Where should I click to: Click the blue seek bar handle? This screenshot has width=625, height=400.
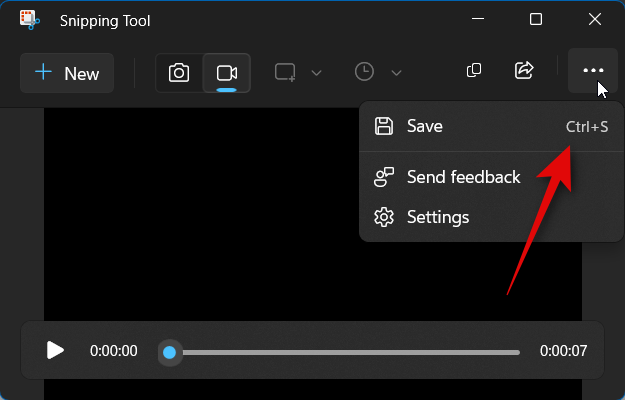coord(170,352)
